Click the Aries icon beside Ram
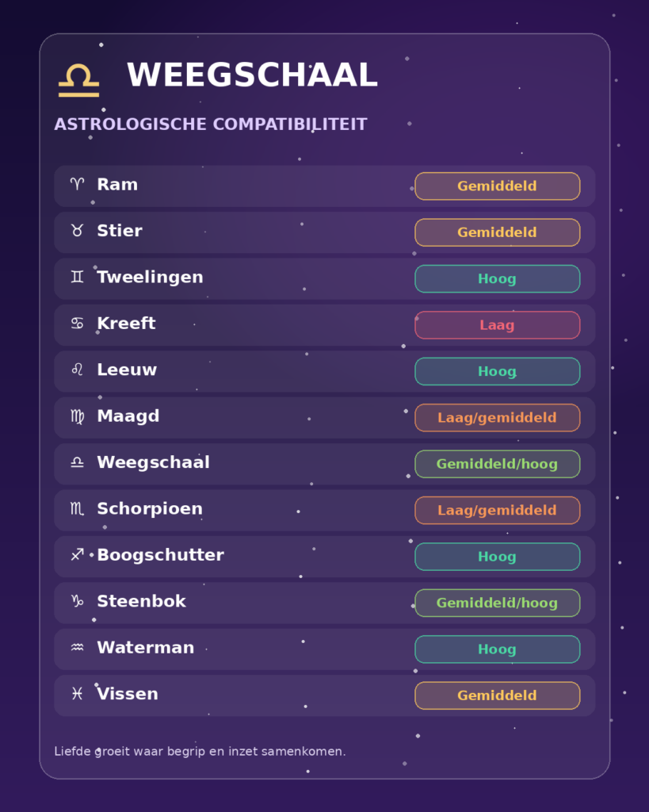The image size is (649, 812). [77, 184]
